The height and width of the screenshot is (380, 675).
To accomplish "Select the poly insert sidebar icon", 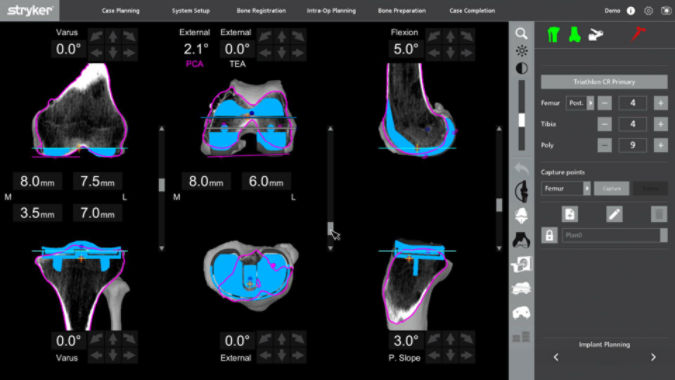I will click(521, 313).
